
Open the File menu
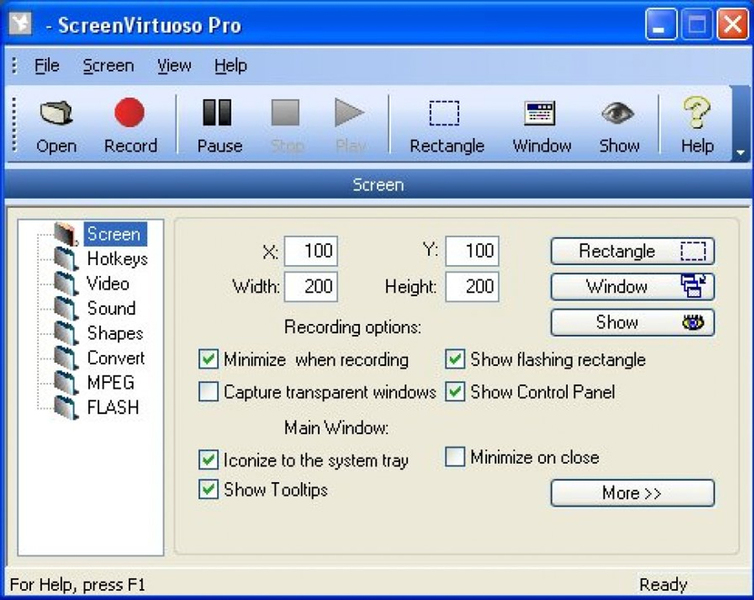coord(47,65)
